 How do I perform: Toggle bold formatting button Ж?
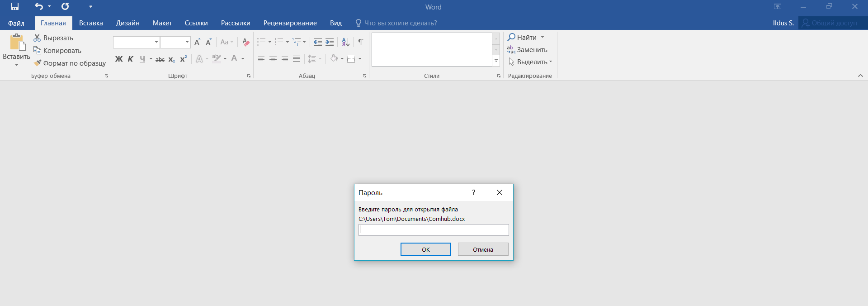(x=119, y=59)
